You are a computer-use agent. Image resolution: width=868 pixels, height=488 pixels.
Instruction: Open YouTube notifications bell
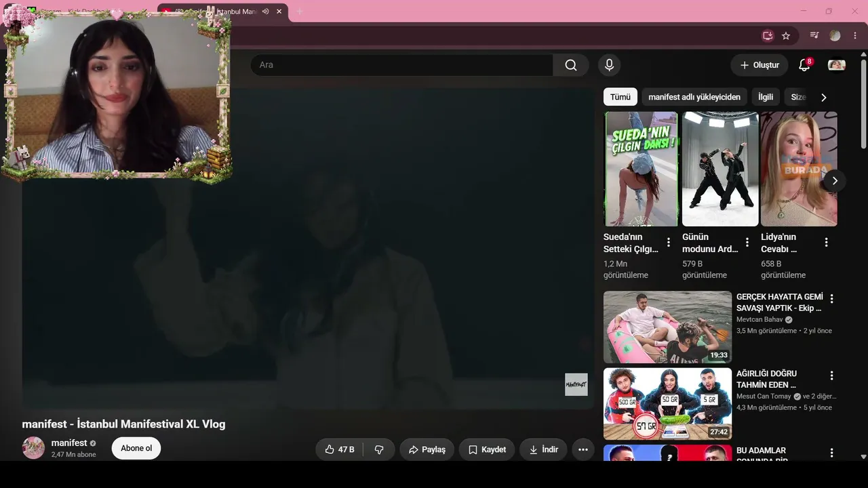[x=804, y=65]
